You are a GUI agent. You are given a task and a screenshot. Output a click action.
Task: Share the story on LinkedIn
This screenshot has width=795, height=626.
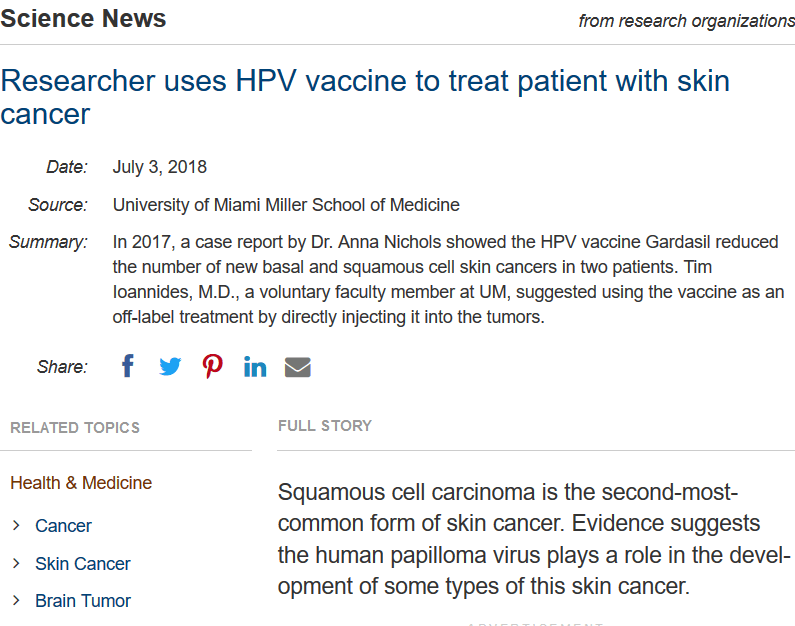[255, 366]
